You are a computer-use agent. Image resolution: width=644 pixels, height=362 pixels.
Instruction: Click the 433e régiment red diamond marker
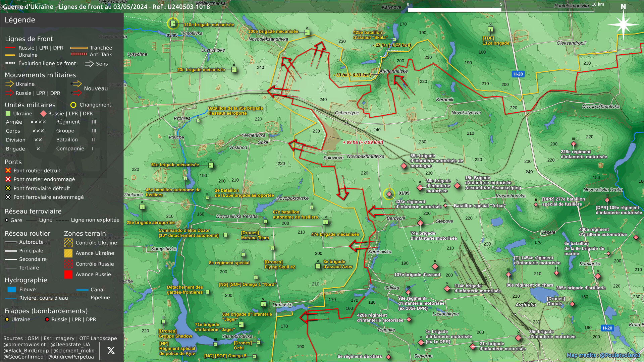389,194
